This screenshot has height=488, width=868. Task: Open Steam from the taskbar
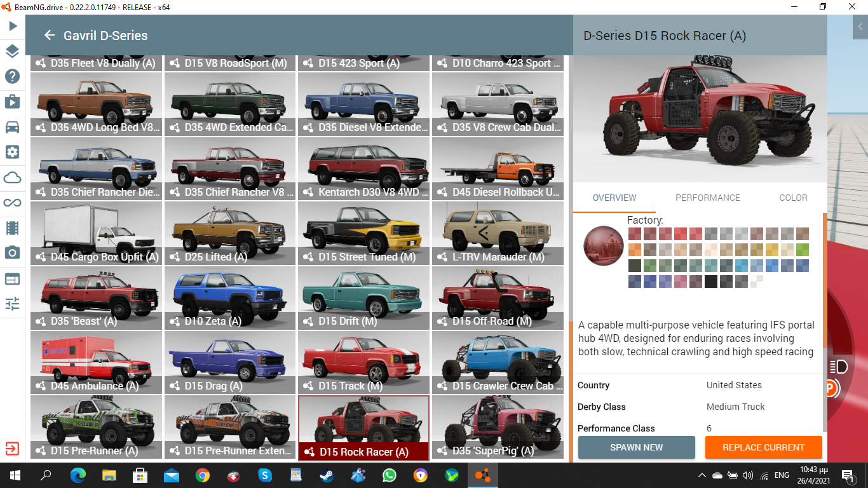pos(328,475)
